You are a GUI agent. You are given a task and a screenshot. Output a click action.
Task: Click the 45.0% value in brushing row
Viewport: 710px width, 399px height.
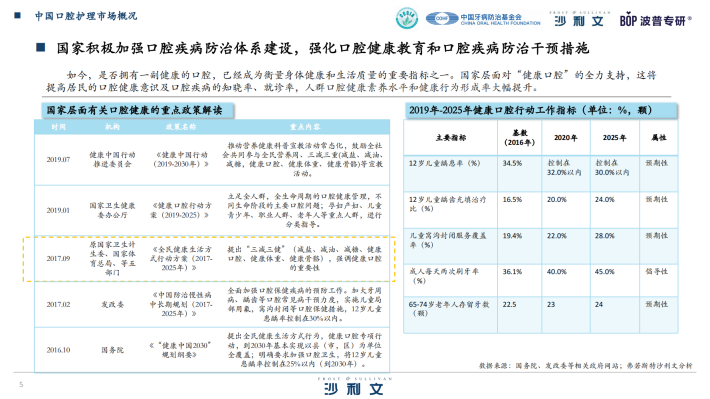(x=604, y=272)
